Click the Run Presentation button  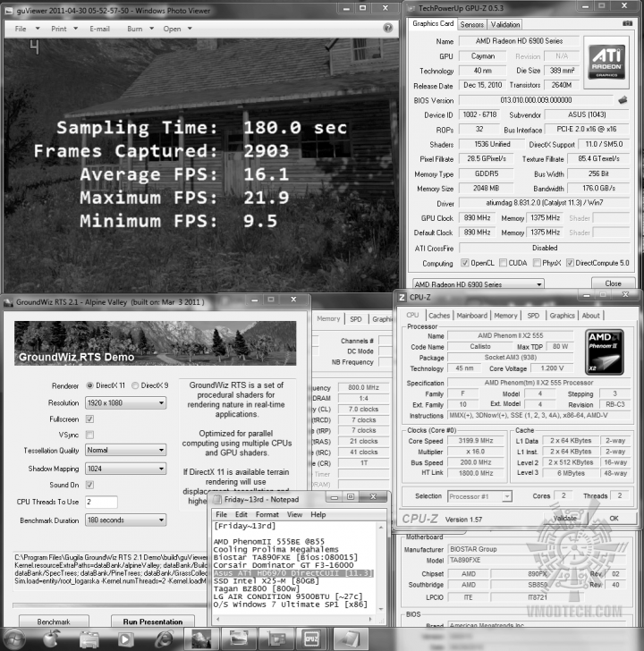click(x=153, y=621)
